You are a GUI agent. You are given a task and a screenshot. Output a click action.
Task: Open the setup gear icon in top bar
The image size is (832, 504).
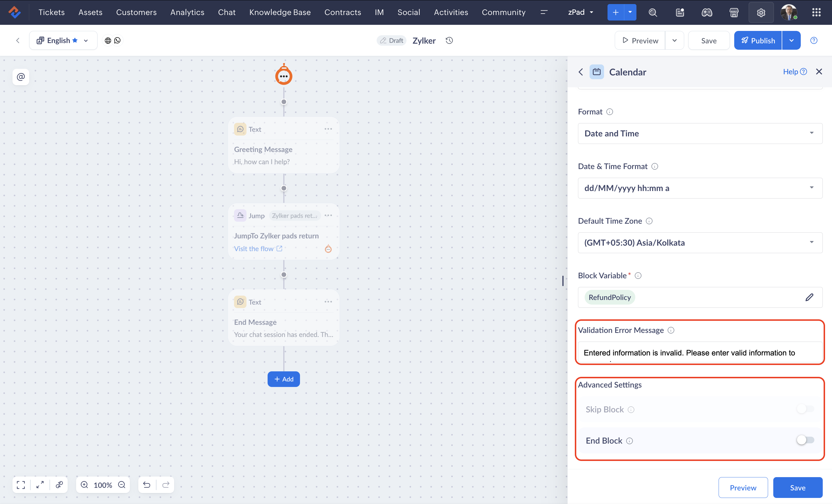click(761, 12)
